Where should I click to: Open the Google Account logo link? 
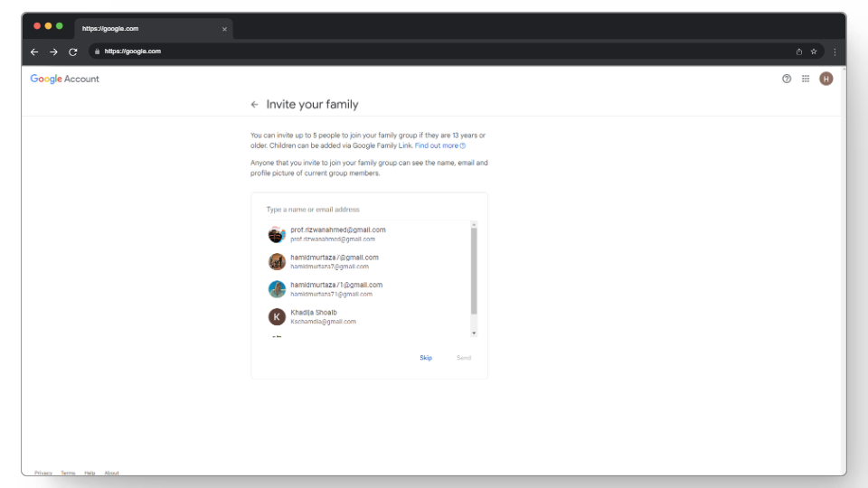pos(65,79)
